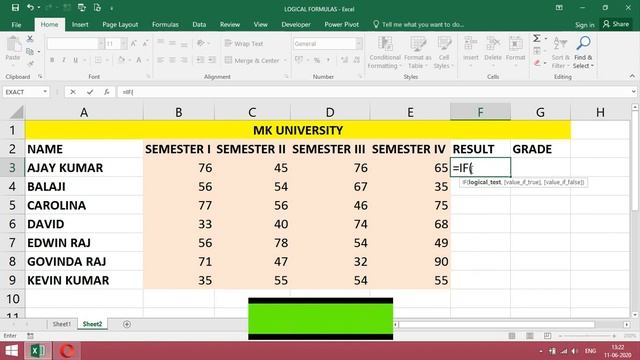Click the Tell me what you want to do box
This screenshot has height=360, width=640.
pyautogui.click(x=418, y=24)
